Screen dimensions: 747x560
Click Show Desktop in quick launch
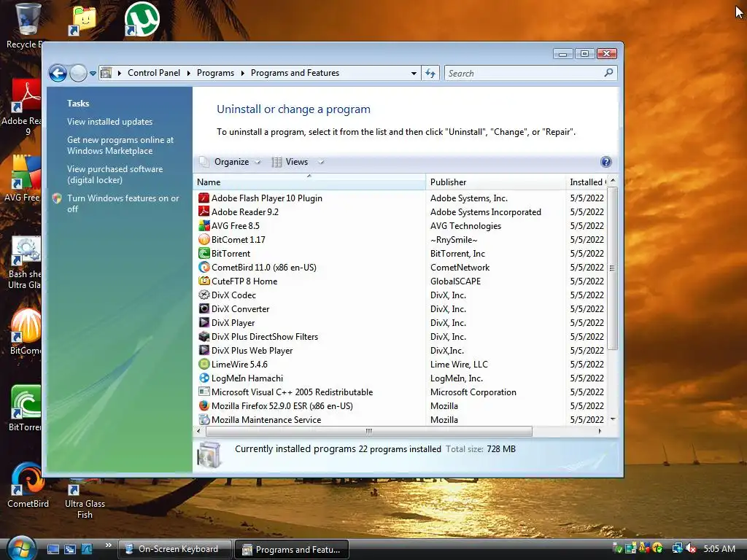pos(53,549)
